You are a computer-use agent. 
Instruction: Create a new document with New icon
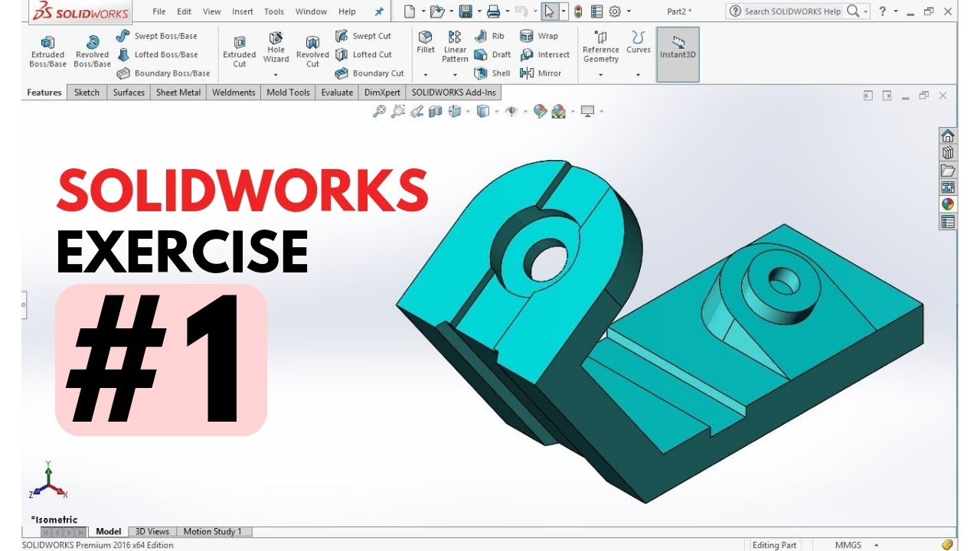click(x=410, y=11)
